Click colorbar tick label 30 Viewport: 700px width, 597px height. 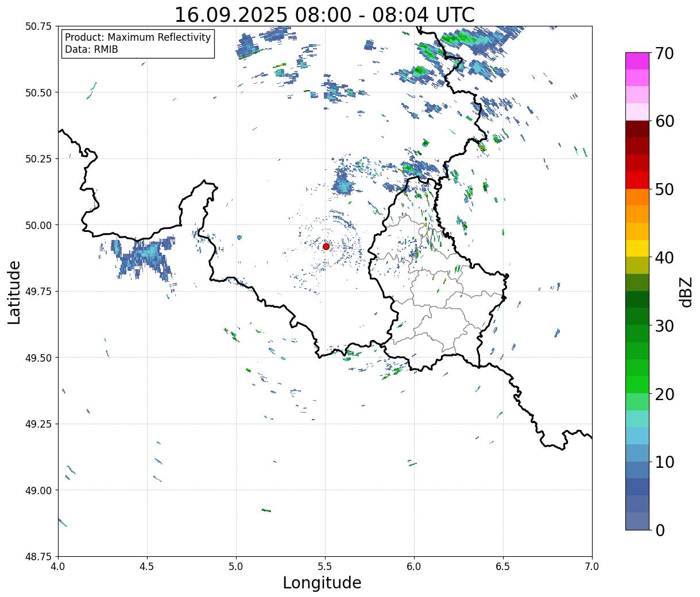(x=664, y=325)
